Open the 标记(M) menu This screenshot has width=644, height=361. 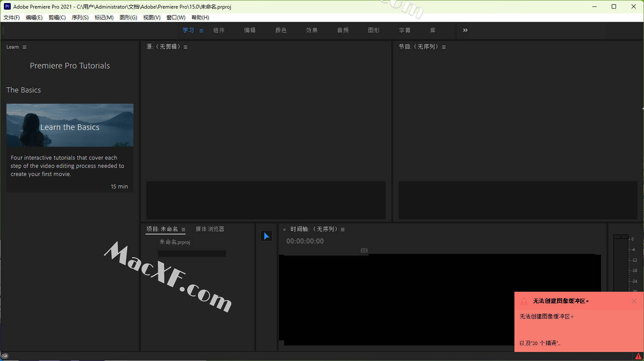click(x=104, y=18)
